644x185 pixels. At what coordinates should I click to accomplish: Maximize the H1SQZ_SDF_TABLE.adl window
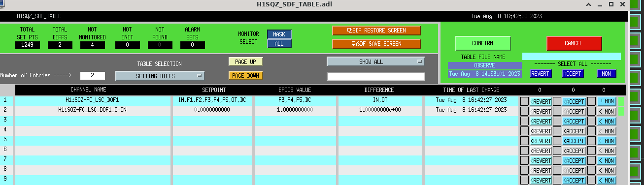point(611,4)
